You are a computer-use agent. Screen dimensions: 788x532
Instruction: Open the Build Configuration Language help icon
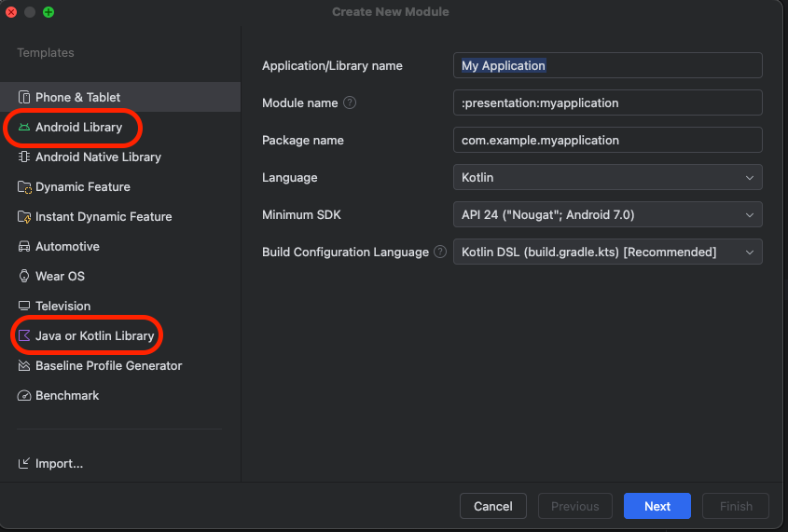pos(440,252)
